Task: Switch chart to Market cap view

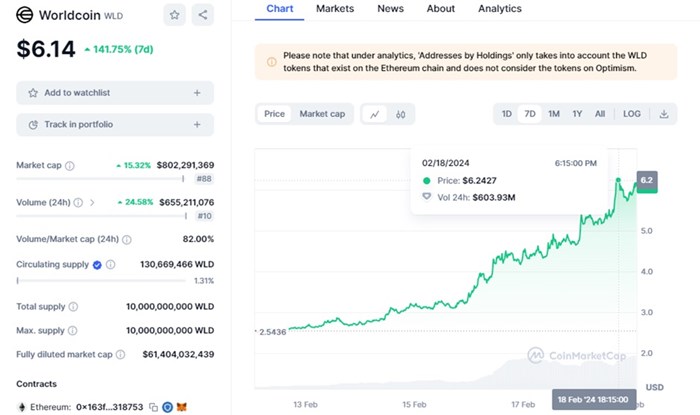Action: click(x=322, y=114)
